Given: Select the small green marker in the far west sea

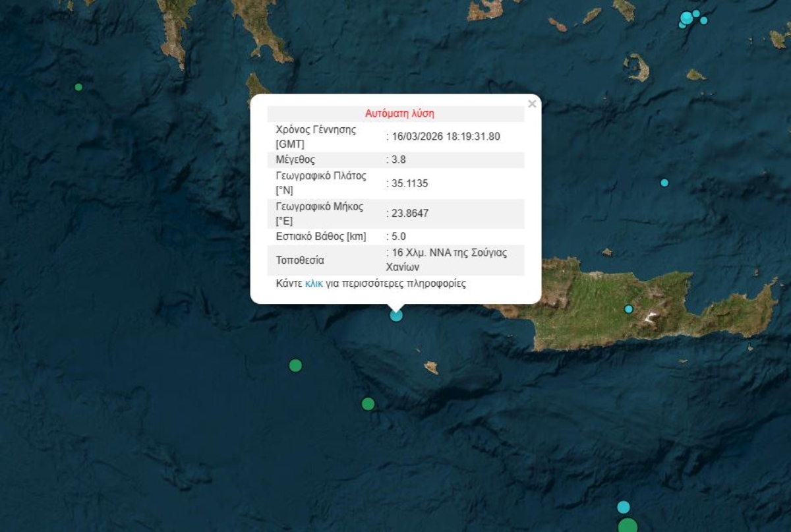Looking at the screenshot, I should pos(78,87).
